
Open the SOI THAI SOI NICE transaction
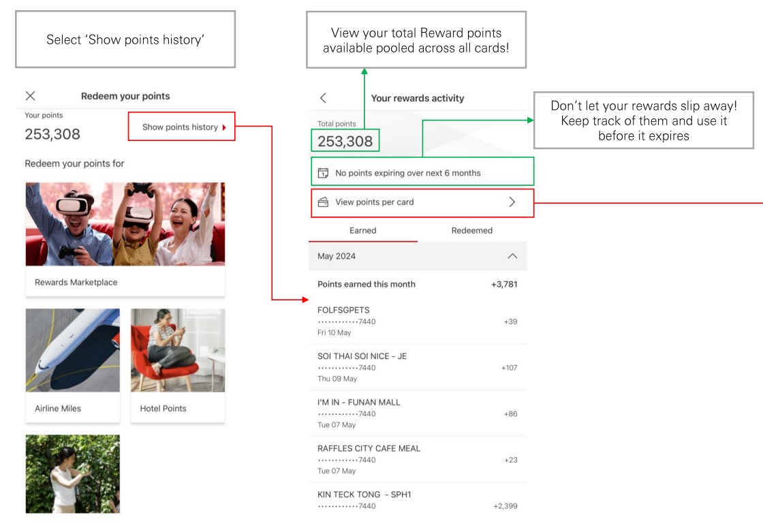(417, 367)
